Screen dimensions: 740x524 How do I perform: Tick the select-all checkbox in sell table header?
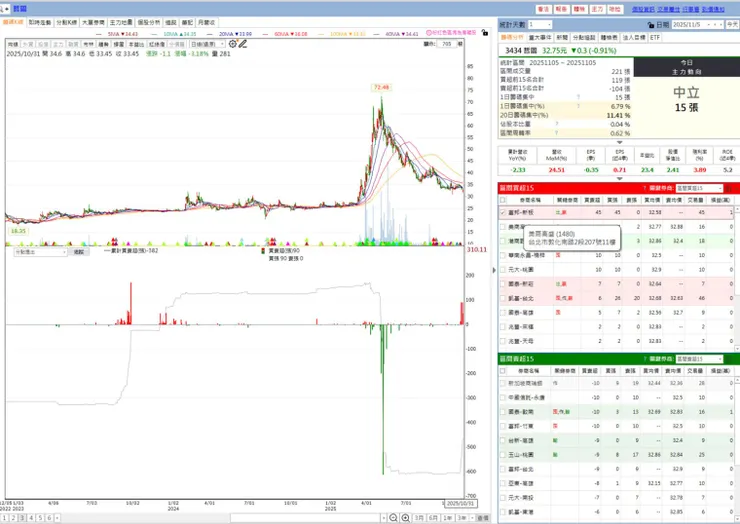coord(503,371)
